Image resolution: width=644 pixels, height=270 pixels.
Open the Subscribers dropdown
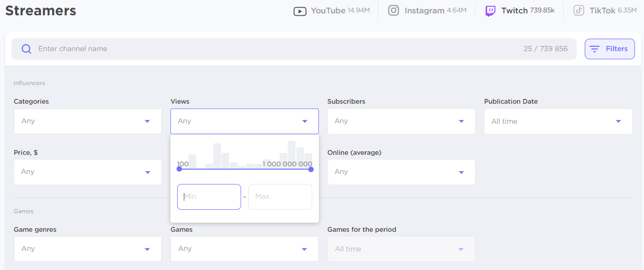pos(401,121)
